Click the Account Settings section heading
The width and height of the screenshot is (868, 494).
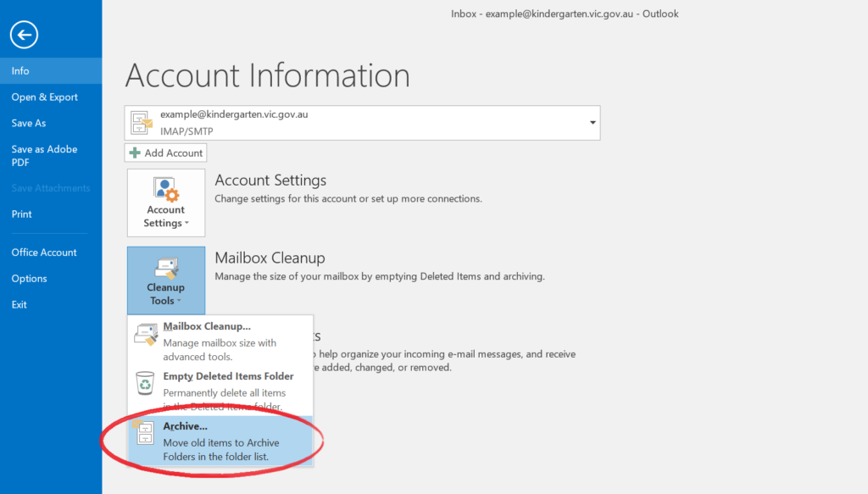click(x=270, y=180)
